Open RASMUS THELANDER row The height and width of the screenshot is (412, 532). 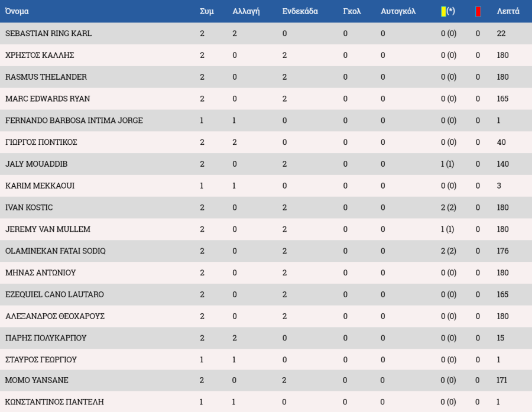click(x=266, y=77)
